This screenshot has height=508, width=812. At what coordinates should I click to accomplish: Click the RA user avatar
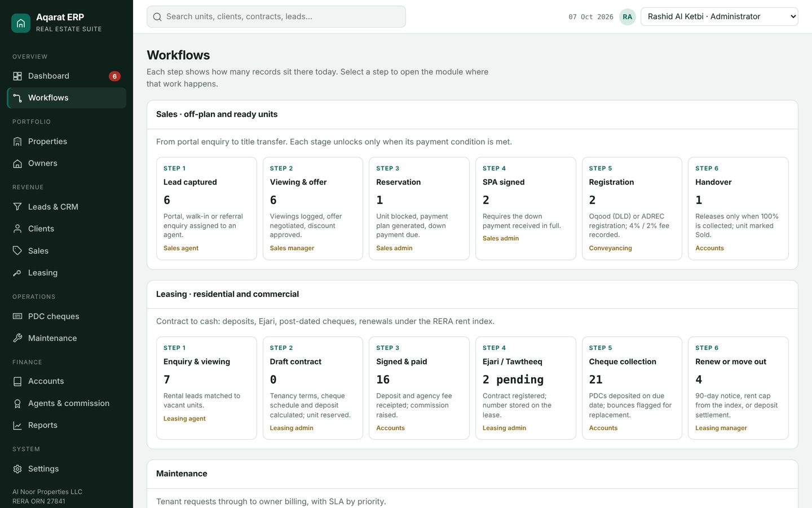tap(628, 17)
